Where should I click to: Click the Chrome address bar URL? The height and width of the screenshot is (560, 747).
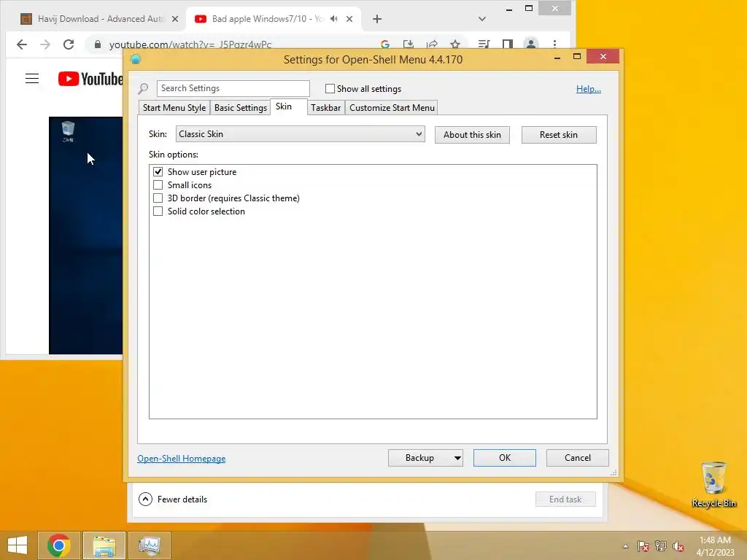coord(190,44)
